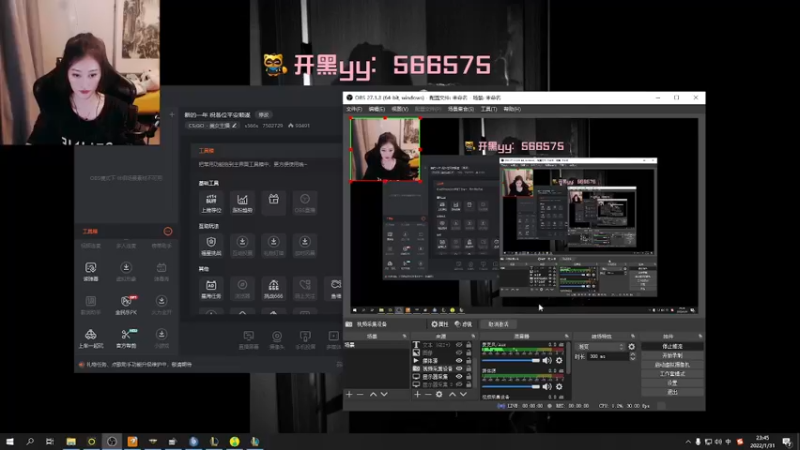
Task: Pop out the Scenes dock panel
Action: point(405,336)
